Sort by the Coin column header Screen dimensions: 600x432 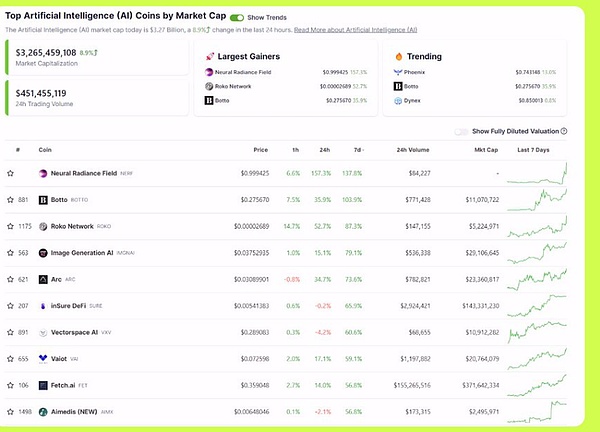(45, 150)
